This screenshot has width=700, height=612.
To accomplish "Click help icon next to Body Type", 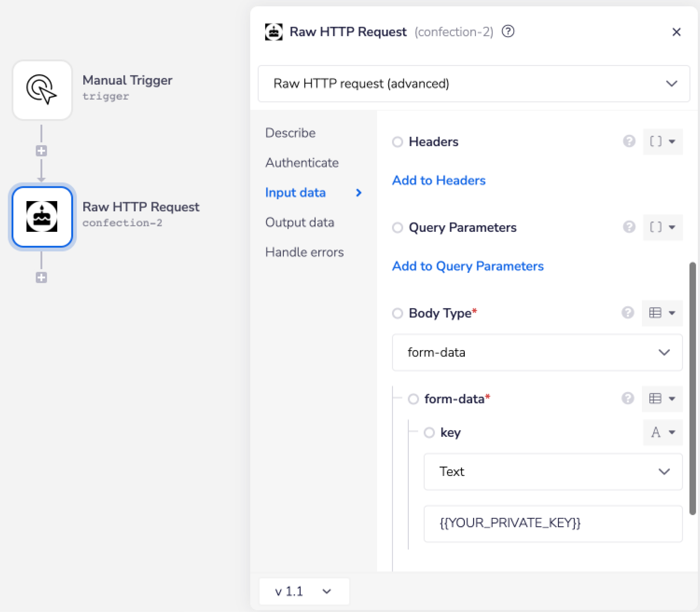I will point(628,313).
